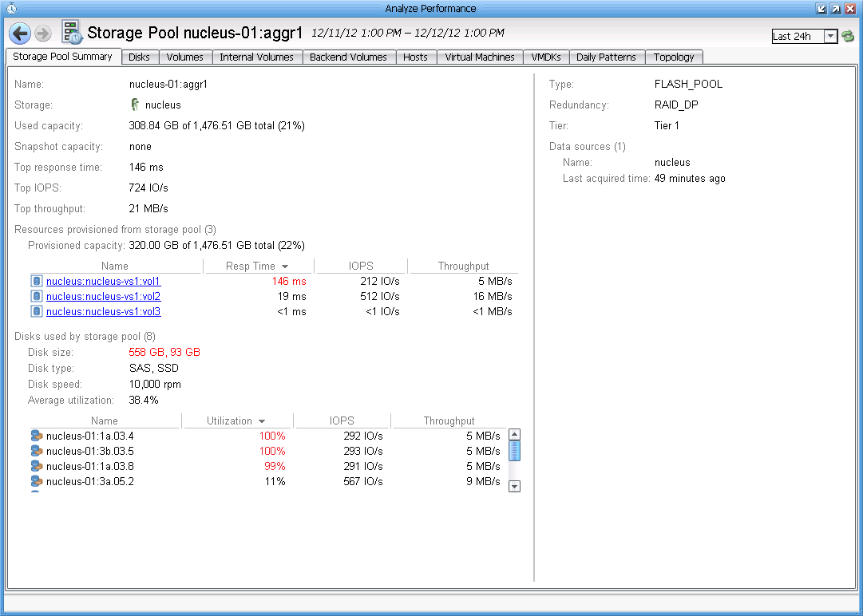Click the 512 IO/s cell for vol2

tap(380, 297)
